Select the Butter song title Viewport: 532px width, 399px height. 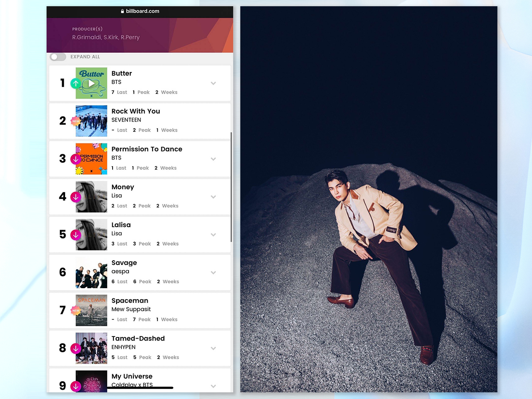(121, 74)
